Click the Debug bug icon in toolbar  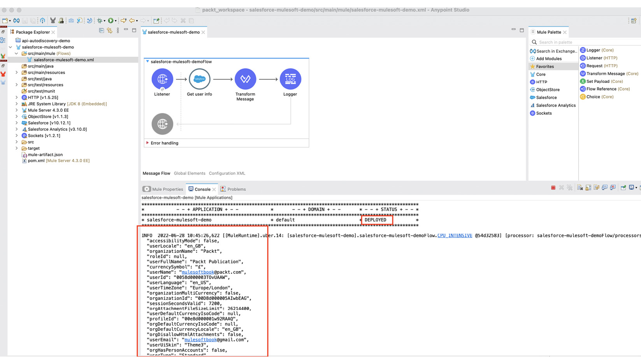click(x=100, y=21)
